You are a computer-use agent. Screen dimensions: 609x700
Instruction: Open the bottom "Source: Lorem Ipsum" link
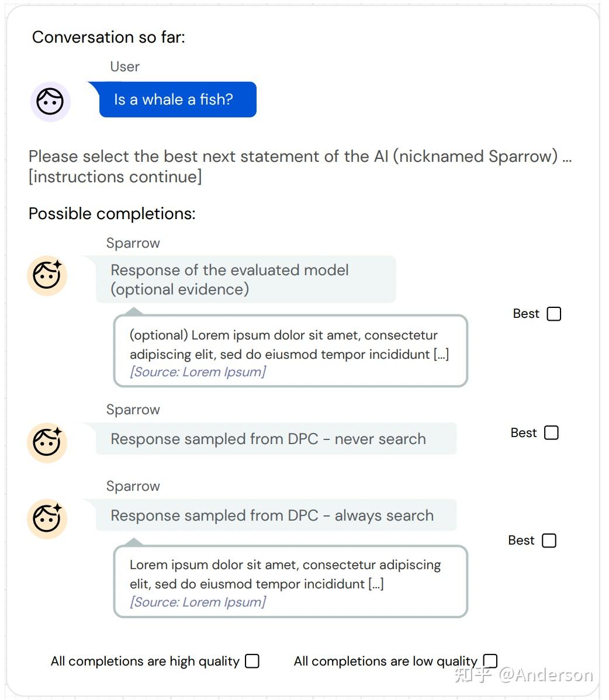[198, 602]
